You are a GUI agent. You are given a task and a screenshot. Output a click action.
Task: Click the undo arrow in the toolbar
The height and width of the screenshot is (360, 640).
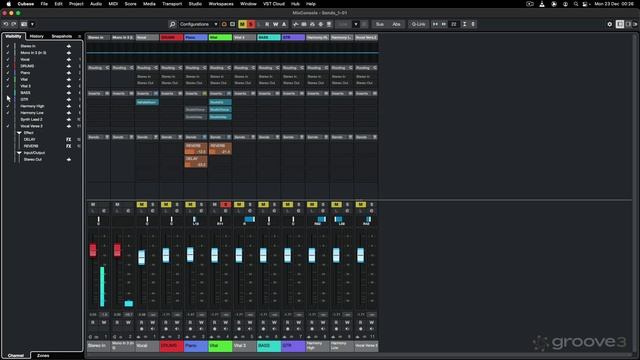(6, 24)
